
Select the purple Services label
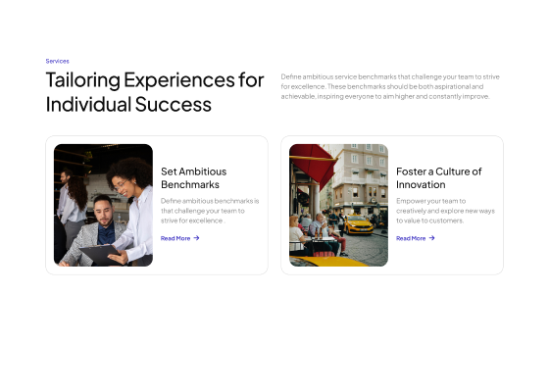tap(58, 61)
